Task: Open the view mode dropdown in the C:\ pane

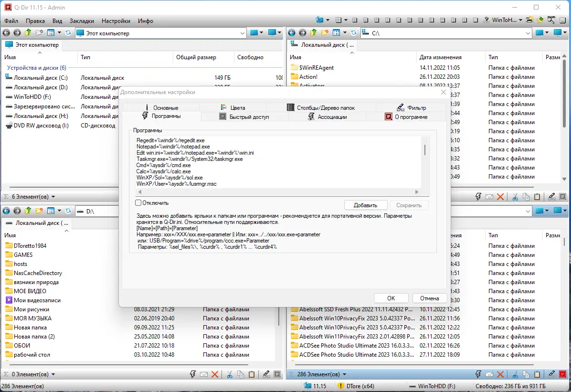Action: pyautogui.click(x=345, y=33)
